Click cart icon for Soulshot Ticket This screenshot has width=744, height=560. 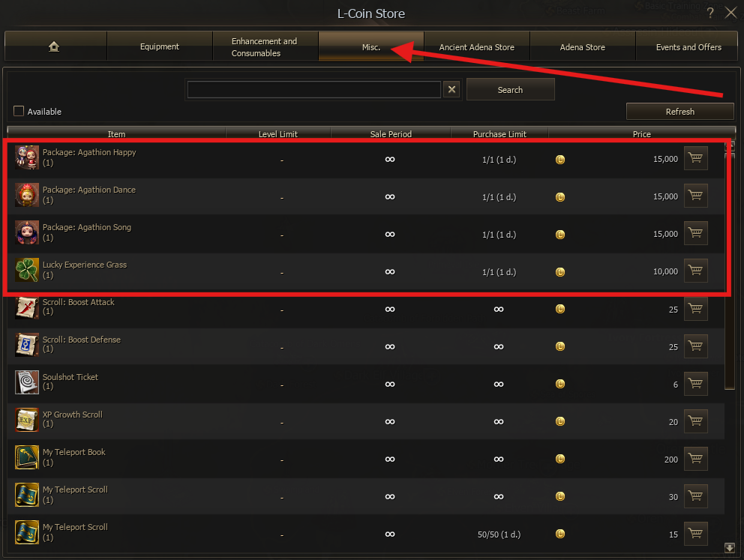tap(695, 384)
